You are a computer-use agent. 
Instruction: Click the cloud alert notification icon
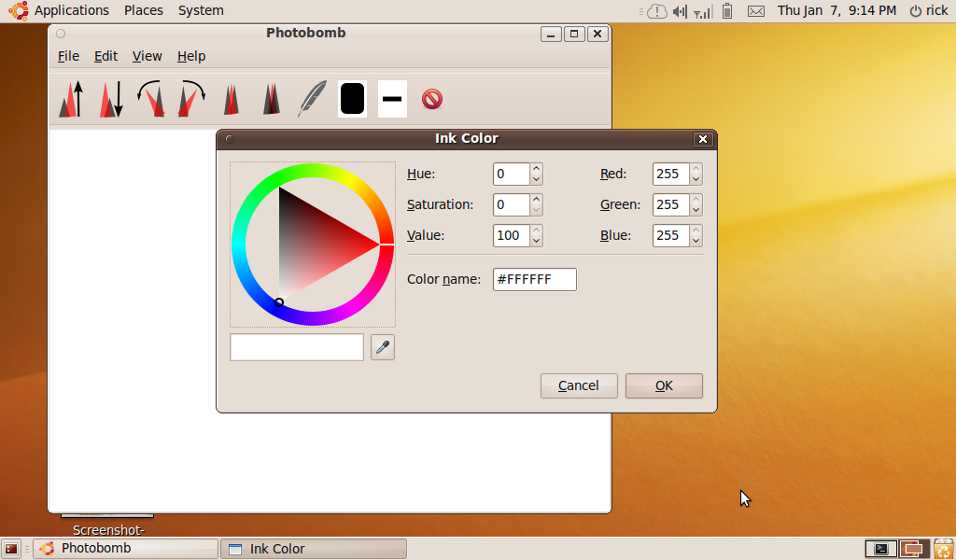coord(656,11)
